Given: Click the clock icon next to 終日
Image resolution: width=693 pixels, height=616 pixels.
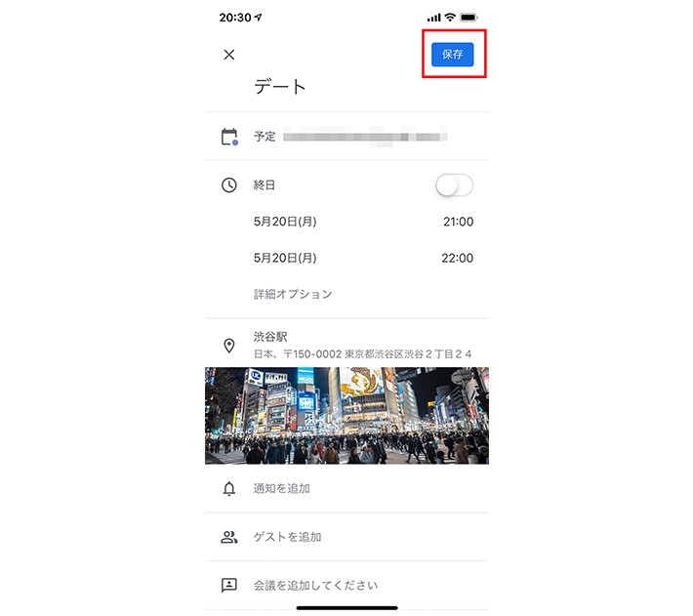Looking at the screenshot, I should tap(229, 185).
